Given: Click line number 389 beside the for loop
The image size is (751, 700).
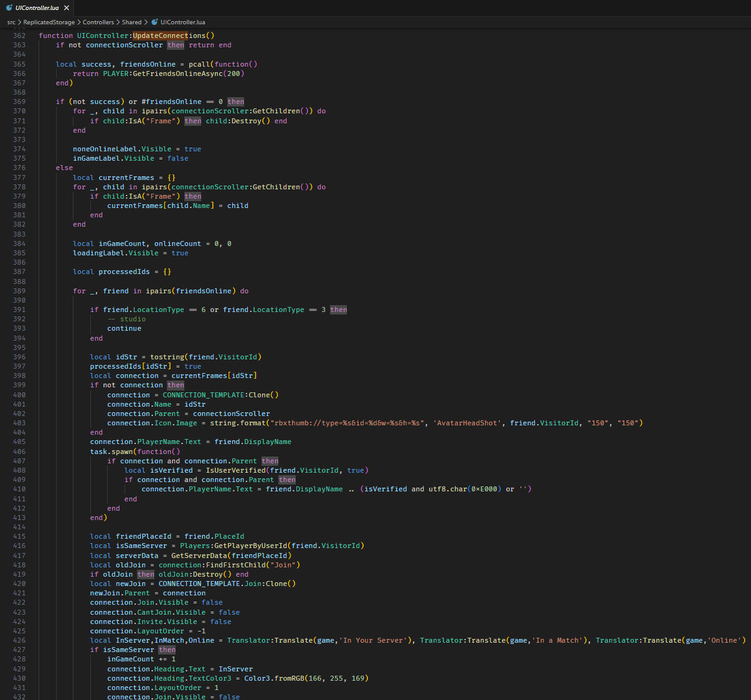Looking at the screenshot, I should [x=19, y=291].
